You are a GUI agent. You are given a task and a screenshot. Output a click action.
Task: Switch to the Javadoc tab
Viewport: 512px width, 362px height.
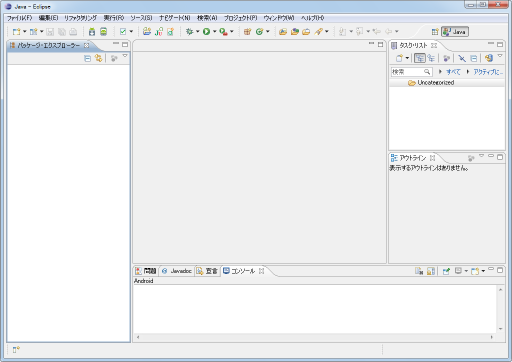click(x=177, y=271)
